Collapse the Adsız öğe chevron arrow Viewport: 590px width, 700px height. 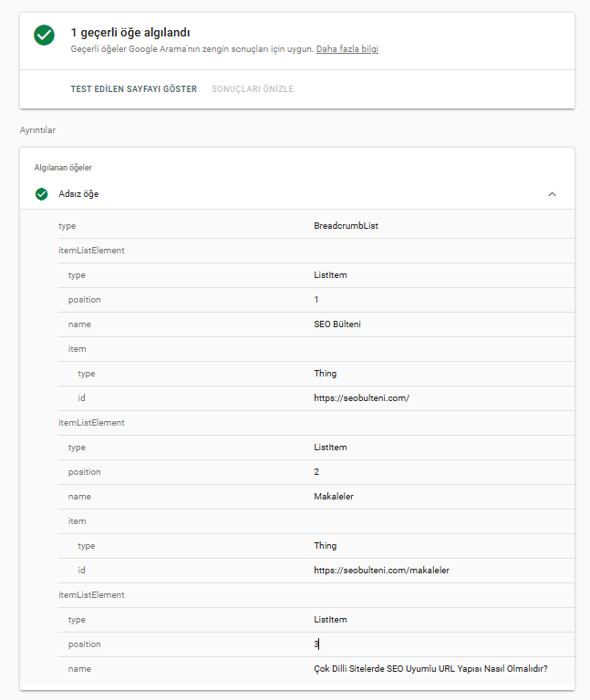click(x=552, y=194)
